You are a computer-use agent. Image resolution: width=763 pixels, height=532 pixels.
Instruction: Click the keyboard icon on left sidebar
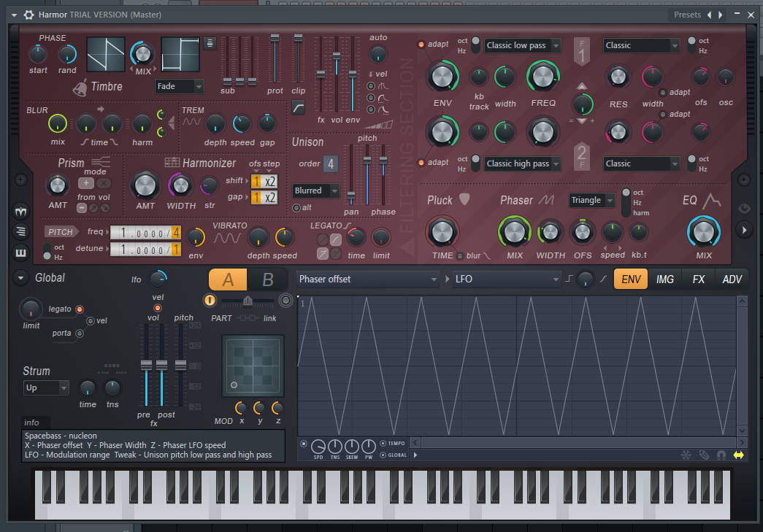pos(20,252)
